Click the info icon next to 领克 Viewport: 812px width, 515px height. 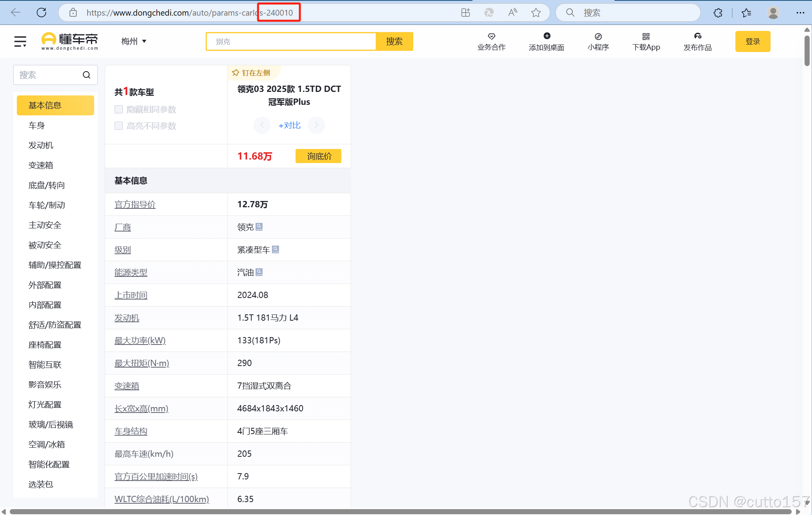click(259, 226)
